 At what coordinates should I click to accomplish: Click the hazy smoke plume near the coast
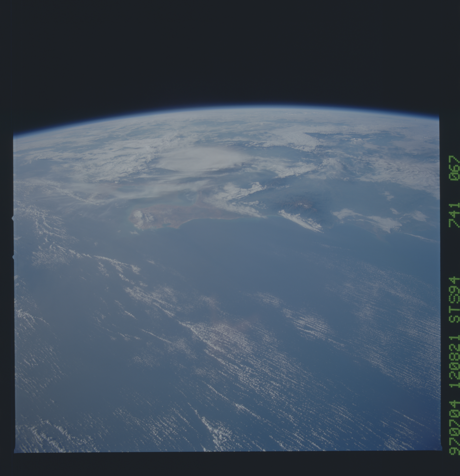pyautogui.click(x=170, y=192)
